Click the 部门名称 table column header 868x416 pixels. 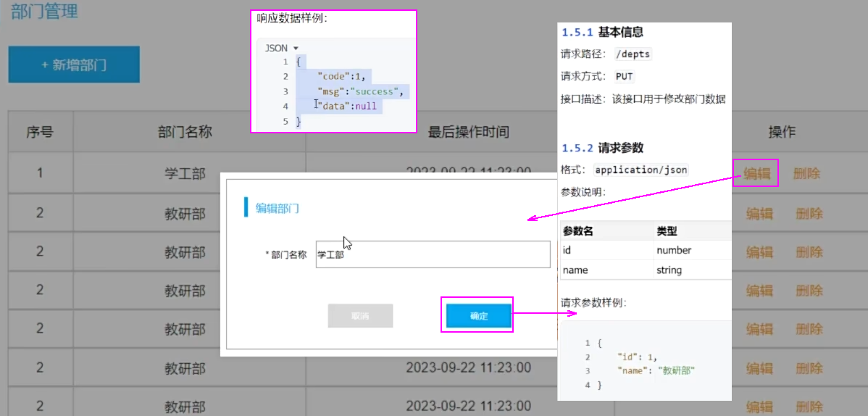[185, 132]
